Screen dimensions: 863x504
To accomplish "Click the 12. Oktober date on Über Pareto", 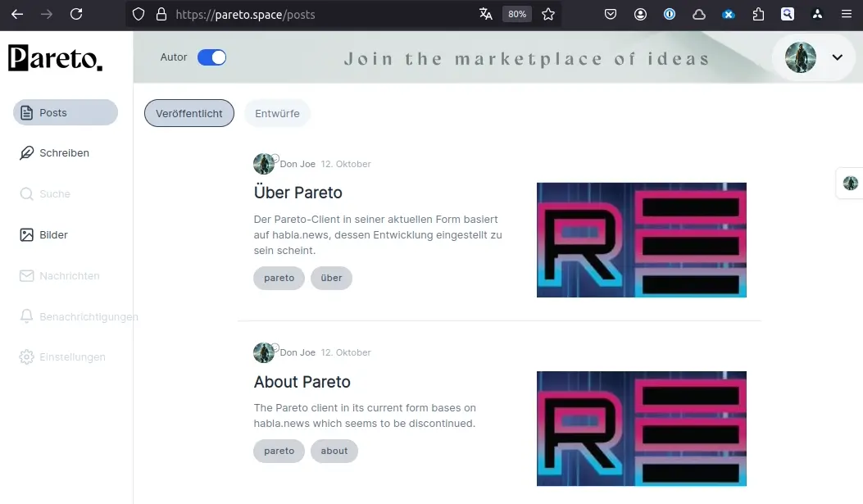I will 346,164.
